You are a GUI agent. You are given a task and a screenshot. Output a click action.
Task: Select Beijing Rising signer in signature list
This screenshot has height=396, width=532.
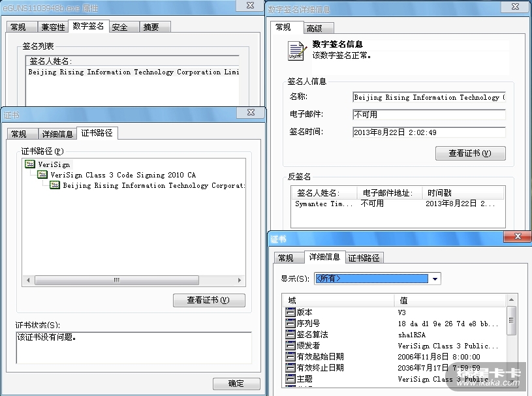133,72
